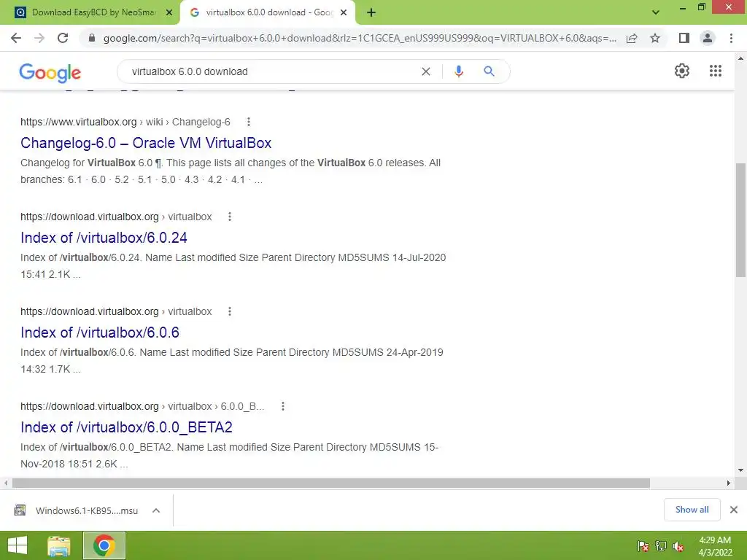Open Google apps grid

point(716,71)
